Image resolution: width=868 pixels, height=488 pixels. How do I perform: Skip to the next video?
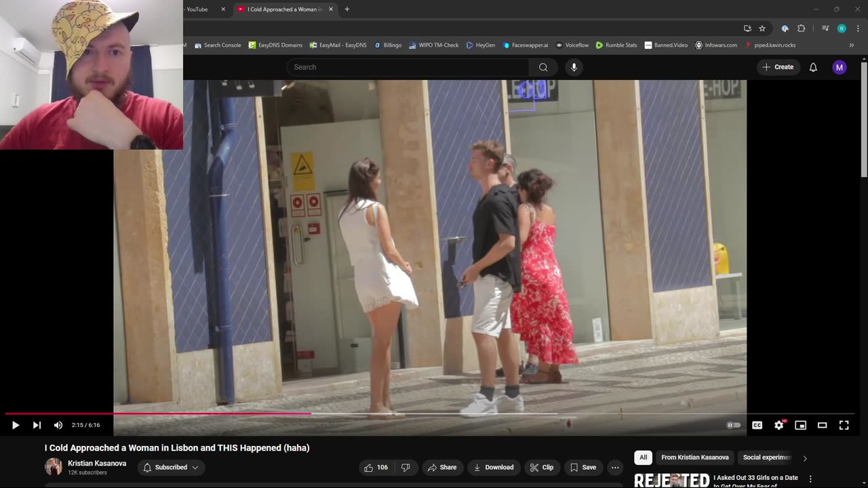click(x=37, y=425)
